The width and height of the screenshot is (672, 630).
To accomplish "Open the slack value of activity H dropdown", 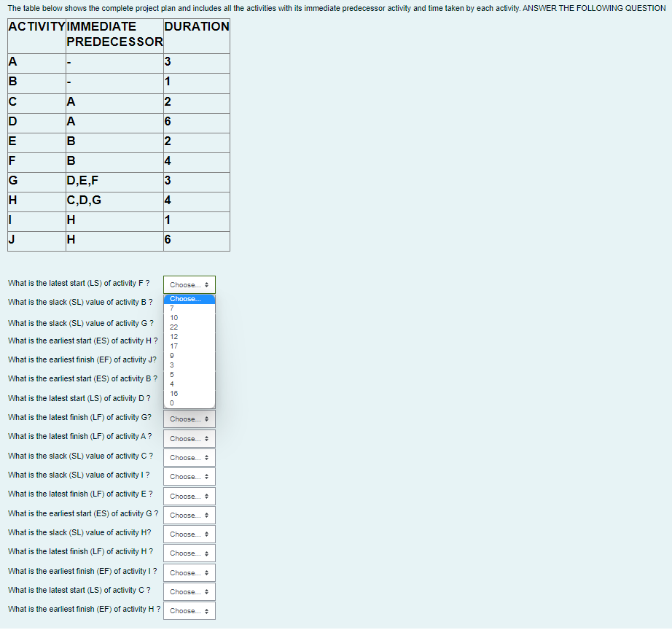I will (189, 534).
